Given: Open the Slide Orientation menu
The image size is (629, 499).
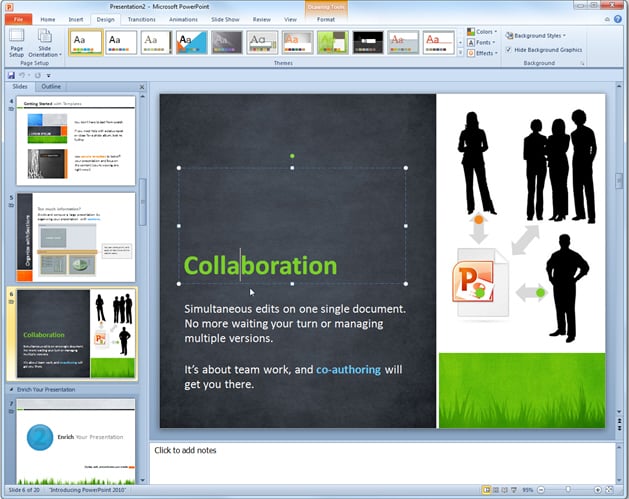Looking at the screenshot, I should coord(45,43).
